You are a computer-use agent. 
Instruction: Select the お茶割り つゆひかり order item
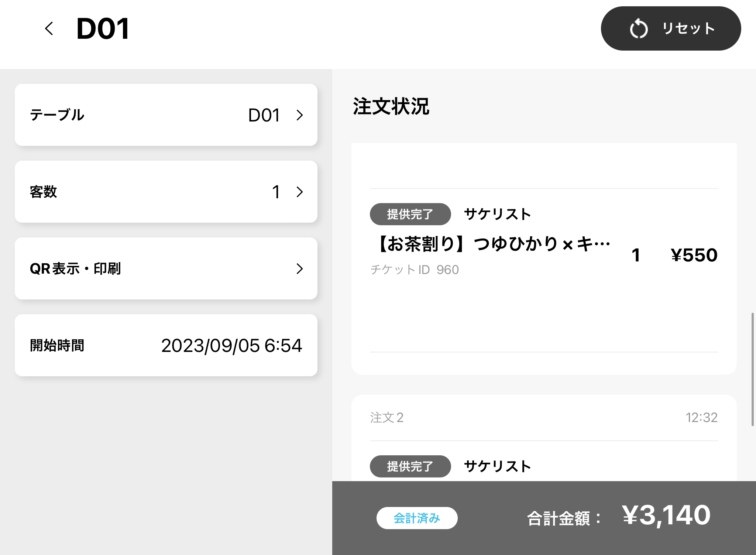[493, 244]
